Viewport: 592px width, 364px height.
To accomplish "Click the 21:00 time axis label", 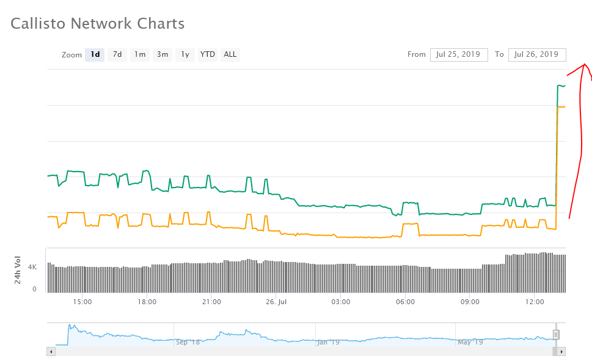I will (211, 302).
